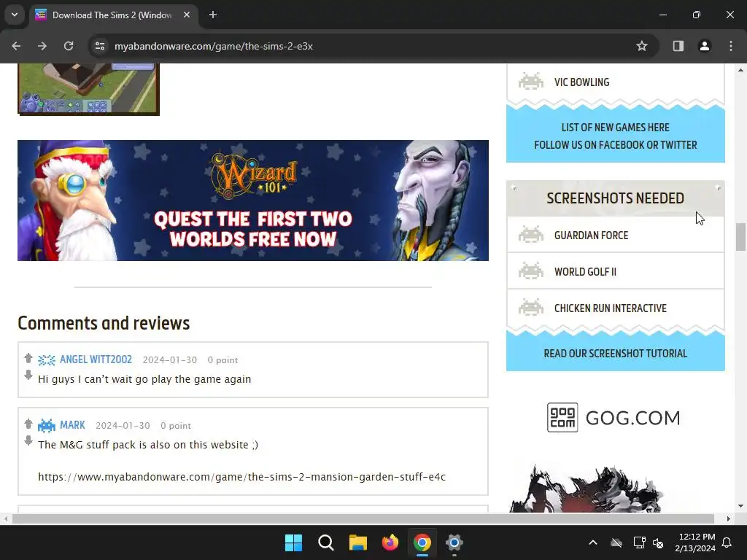Click the Wizard101 banner advertisement

click(253, 201)
